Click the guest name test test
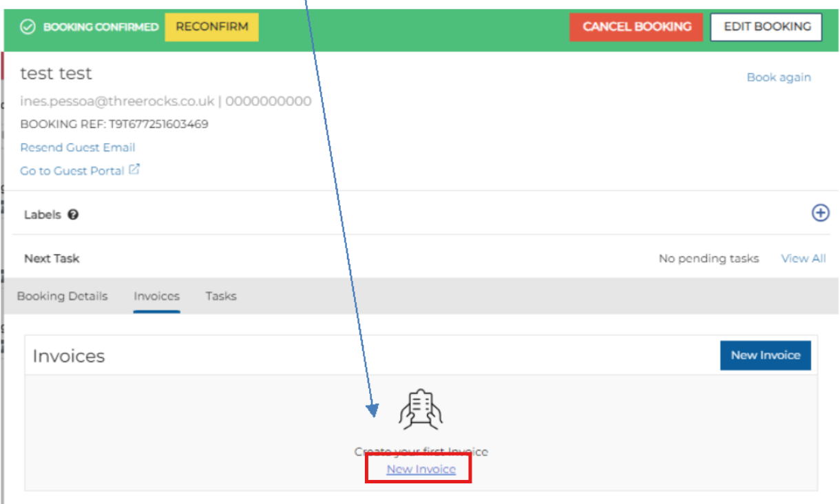 [x=56, y=74]
